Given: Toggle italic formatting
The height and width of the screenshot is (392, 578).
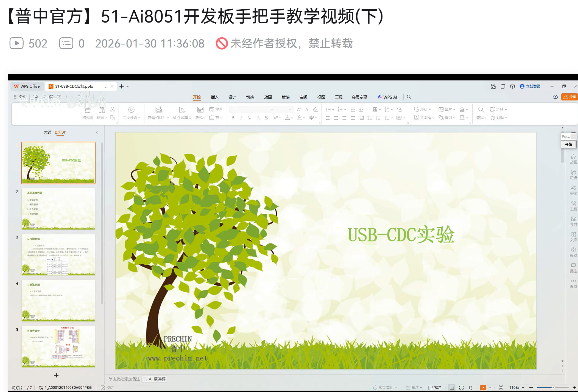Looking at the screenshot, I should [241, 118].
